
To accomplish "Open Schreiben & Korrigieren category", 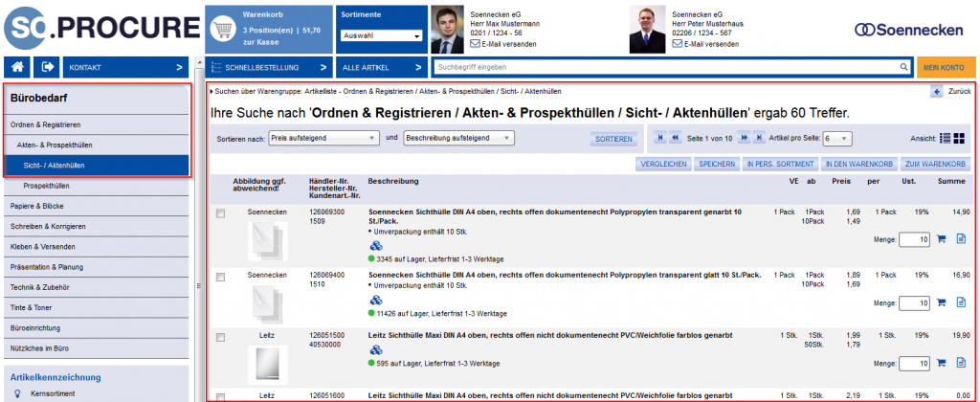I will (x=97, y=226).
